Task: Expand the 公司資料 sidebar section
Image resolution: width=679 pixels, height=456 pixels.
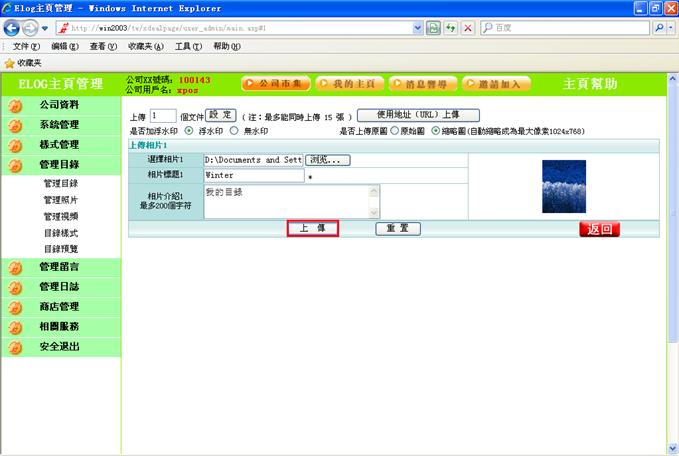Action: [58, 104]
